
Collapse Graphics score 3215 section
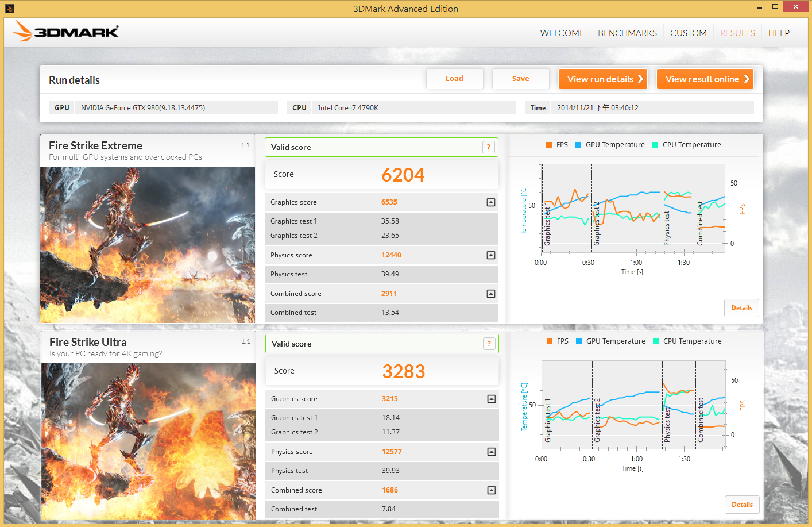(492, 399)
